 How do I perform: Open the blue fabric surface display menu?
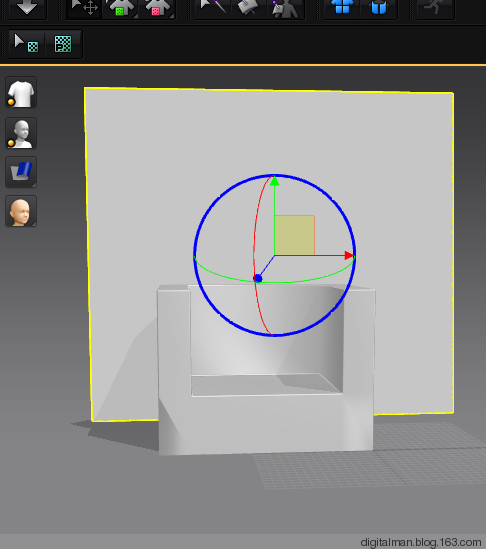pyautogui.click(x=21, y=172)
